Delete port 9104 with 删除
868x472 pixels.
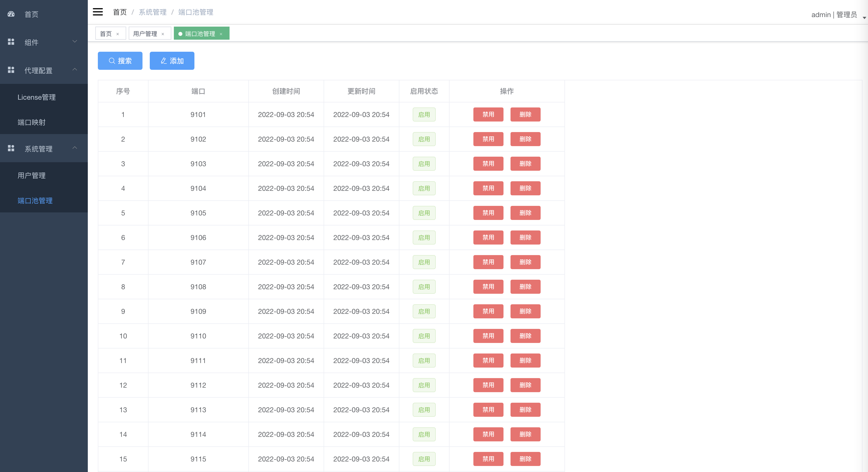[x=525, y=188]
